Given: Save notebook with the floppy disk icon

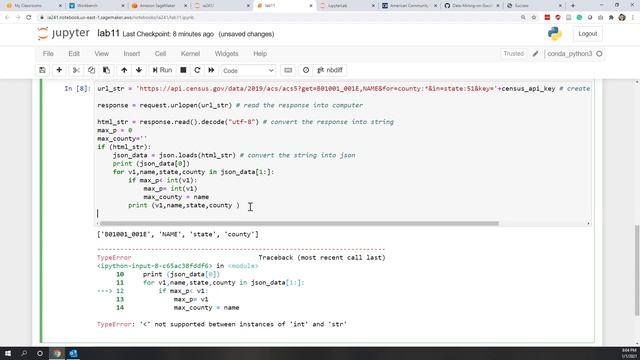Looking at the screenshot, I should click(42, 70).
